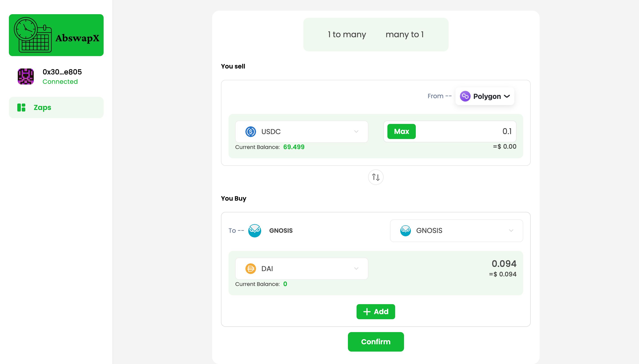Screen dimensions: 639x364
Task: Select the 'many to 1' tab
Action: point(405,34)
